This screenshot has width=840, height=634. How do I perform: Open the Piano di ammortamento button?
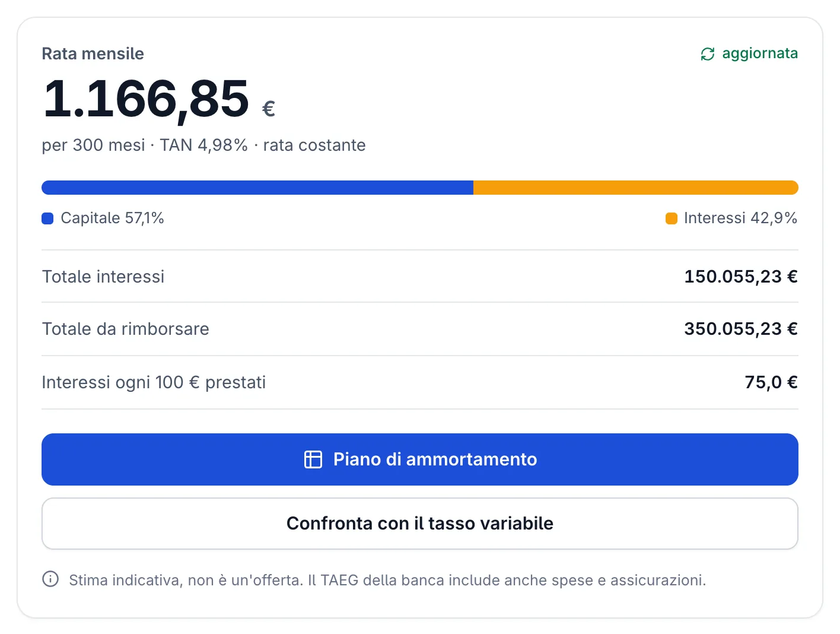pos(420,459)
